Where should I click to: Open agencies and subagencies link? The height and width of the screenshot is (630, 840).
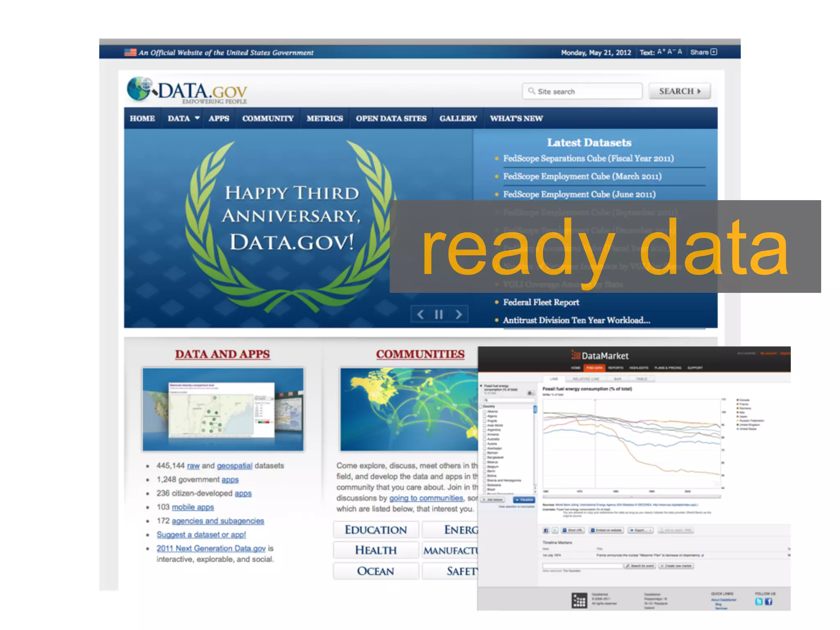[x=218, y=521]
